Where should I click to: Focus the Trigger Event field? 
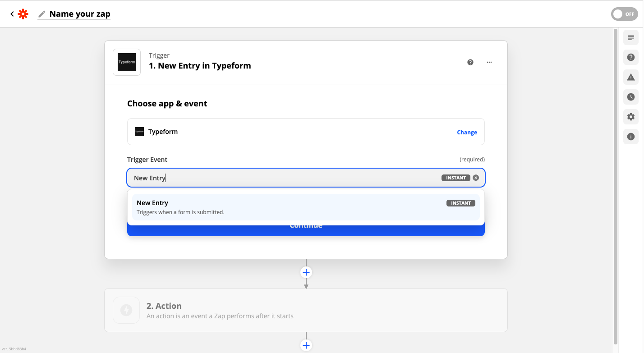coord(306,178)
